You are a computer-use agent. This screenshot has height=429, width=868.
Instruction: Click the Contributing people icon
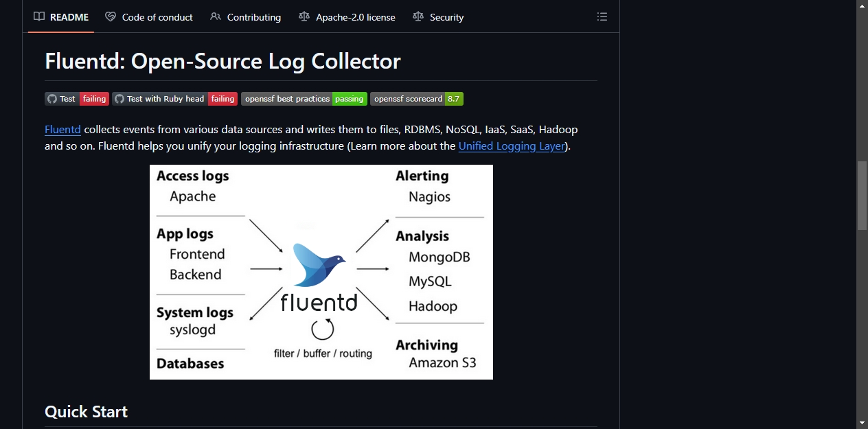coord(216,17)
